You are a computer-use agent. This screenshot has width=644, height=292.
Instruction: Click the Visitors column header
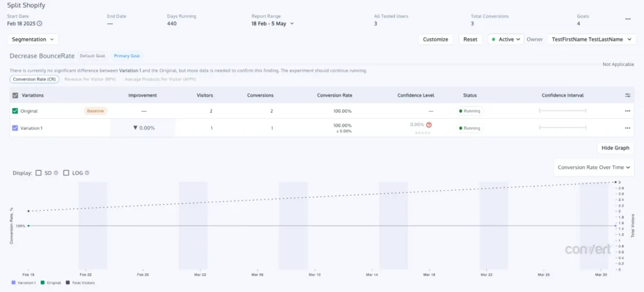click(x=204, y=95)
